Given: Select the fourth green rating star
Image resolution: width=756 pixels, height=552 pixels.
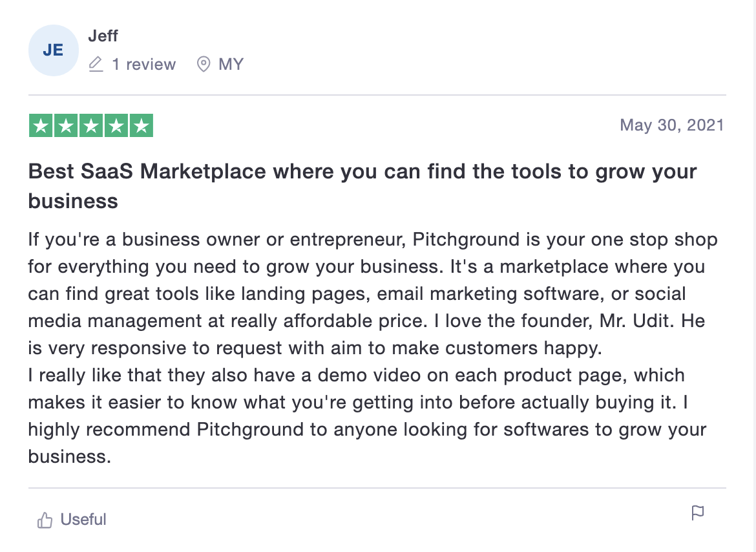Looking at the screenshot, I should pyautogui.click(x=116, y=125).
